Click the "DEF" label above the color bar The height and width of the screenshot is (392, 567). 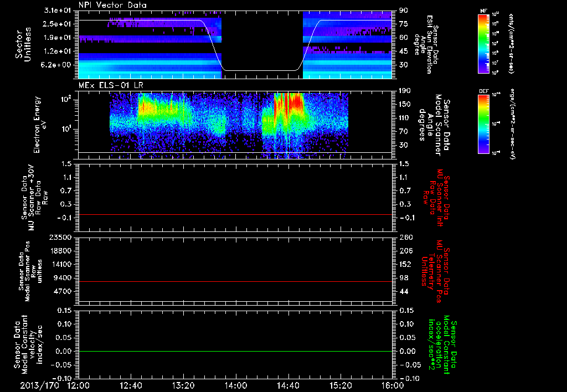pyautogui.click(x=483, y=91)
